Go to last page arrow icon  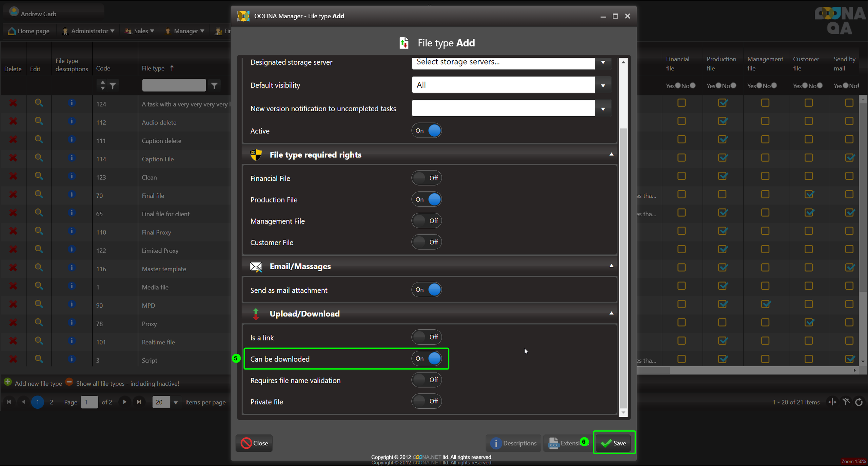click(x=139, y=402)
